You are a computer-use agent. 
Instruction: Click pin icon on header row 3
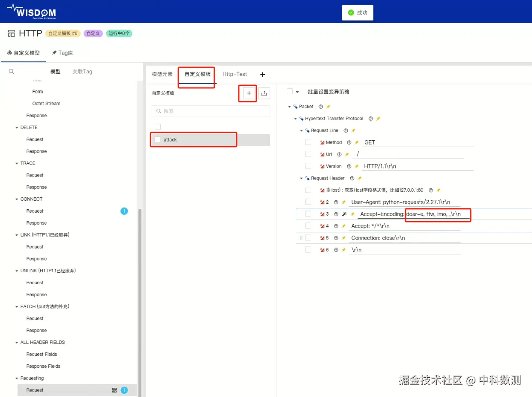click(x=352, y=214)
